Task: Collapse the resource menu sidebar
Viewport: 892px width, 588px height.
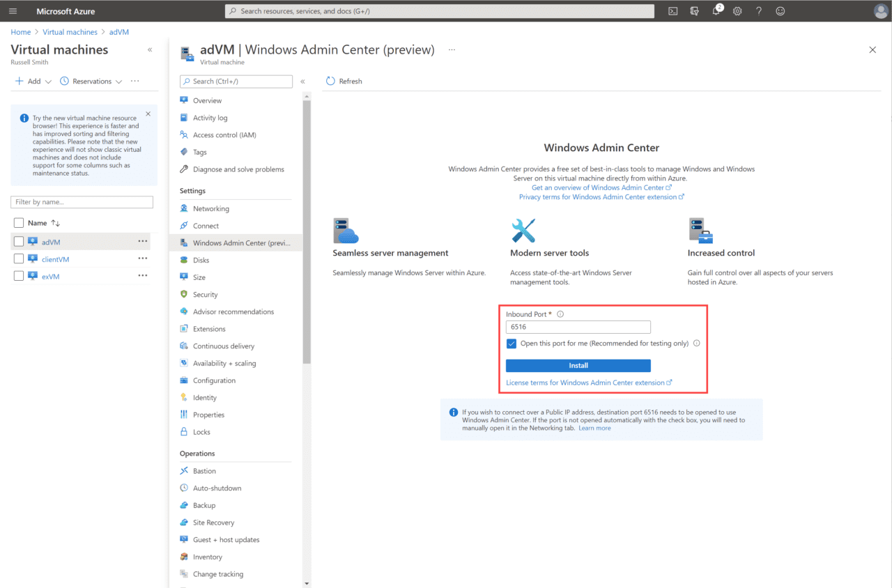Action: (302, 82)
